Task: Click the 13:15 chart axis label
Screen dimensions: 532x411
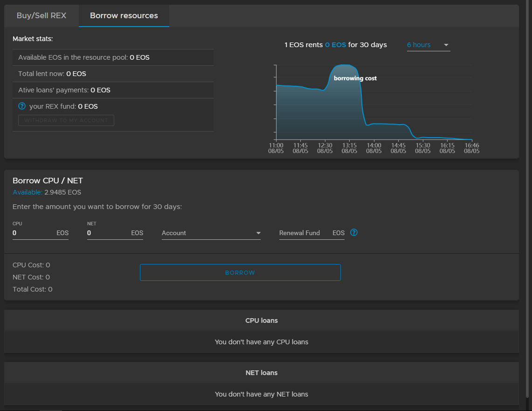Action: pos(350,148)
